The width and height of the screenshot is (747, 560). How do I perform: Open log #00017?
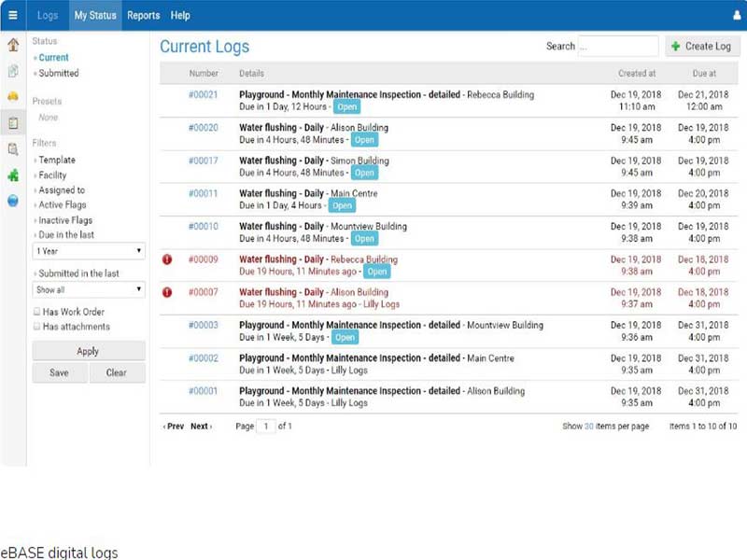pos(203,161)
